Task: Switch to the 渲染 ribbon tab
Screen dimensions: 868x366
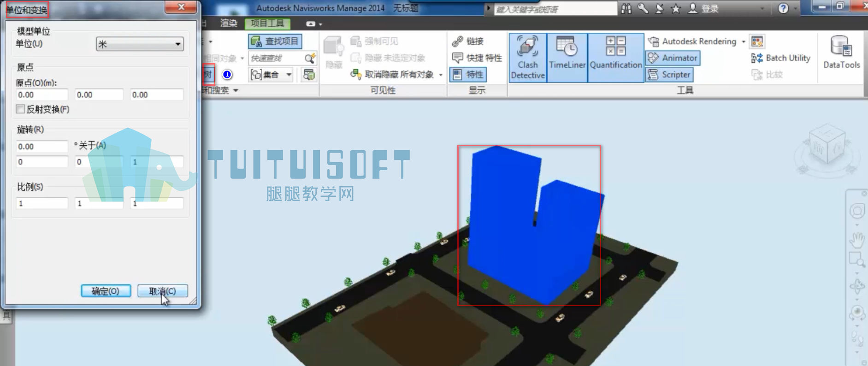Action: 229,23
